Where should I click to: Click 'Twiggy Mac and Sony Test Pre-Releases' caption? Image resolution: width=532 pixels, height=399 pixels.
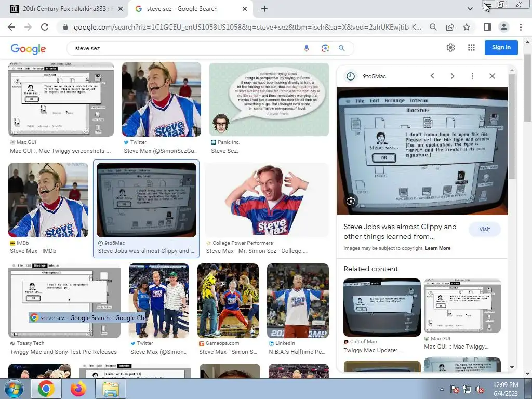coord(63,352)
